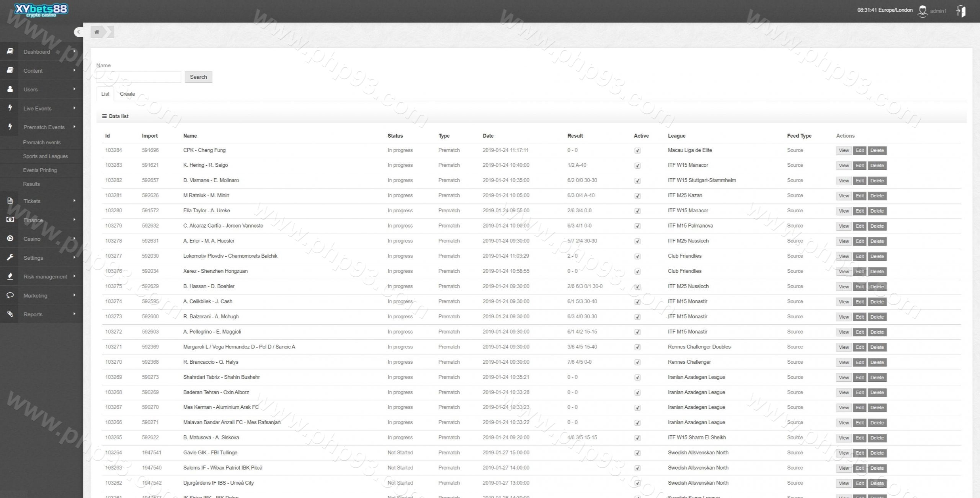Click the Reports paperclip icon
The height and width of the screenshot is (498, 980).
point(10,314)
